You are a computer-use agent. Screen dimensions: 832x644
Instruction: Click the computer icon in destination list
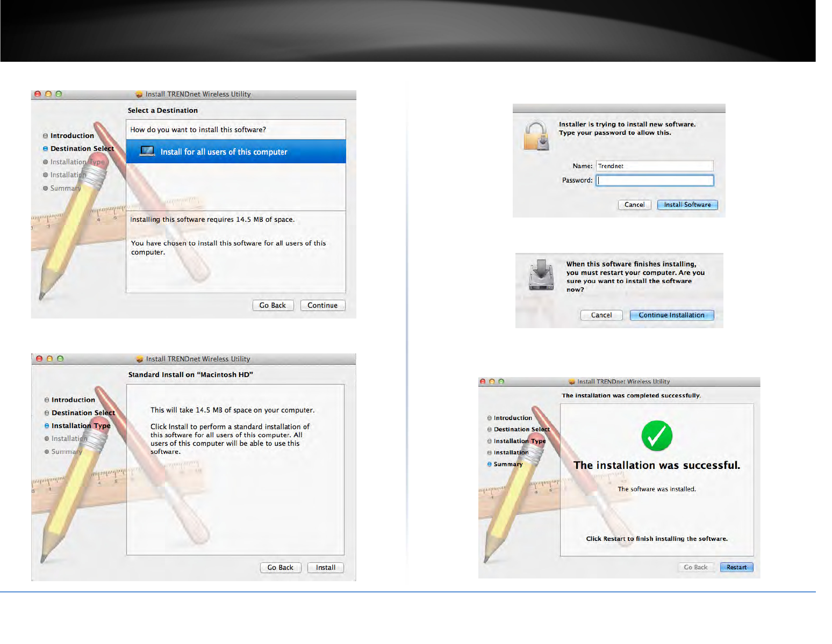tap(147, 151)
